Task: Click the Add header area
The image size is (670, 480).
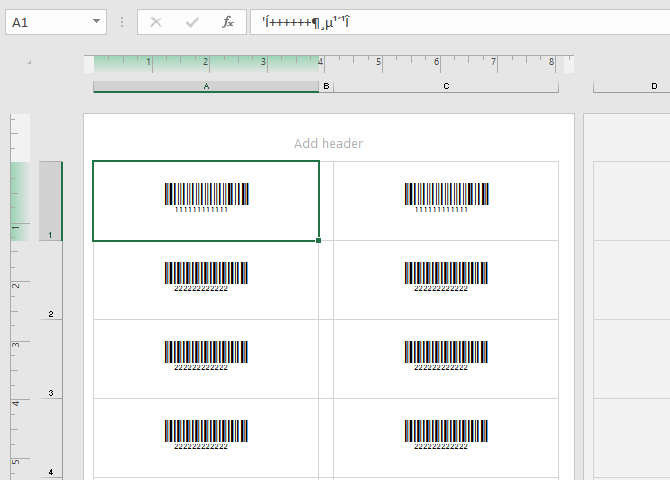Action: [x=328, y=144]
